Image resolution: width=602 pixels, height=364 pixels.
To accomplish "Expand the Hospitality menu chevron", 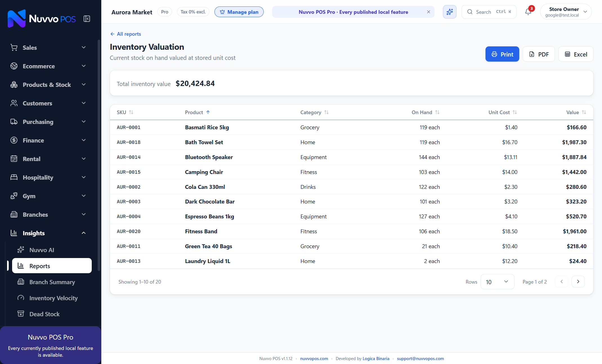I will (x=84, y=177).
